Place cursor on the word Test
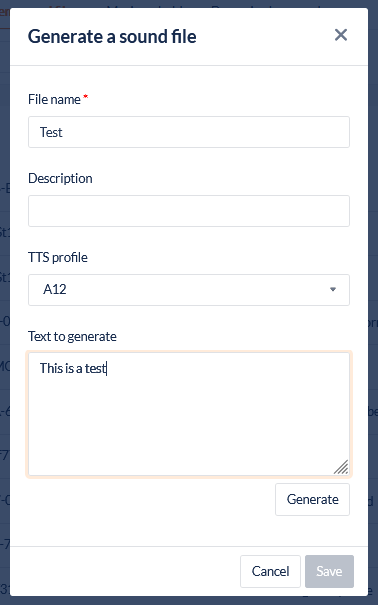Screen dimensions: 378x605 click(51, 132)
